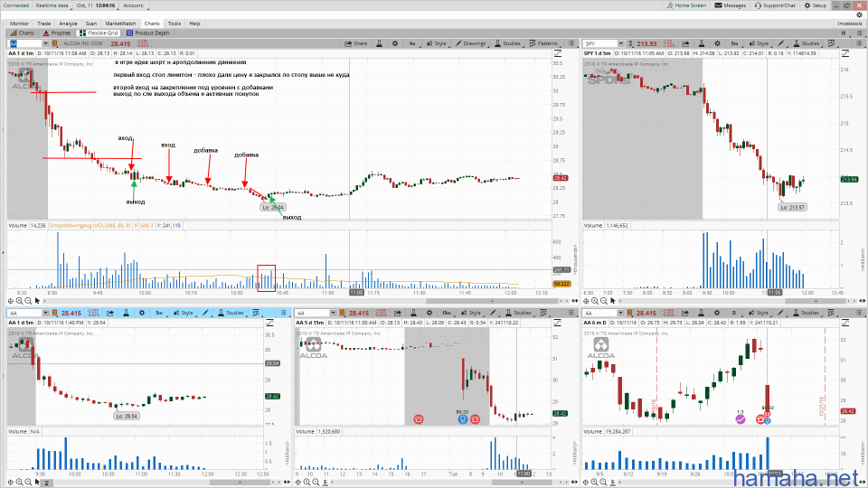
Task: Switch to the MarketWatch tab
Action: coord(120,23)
